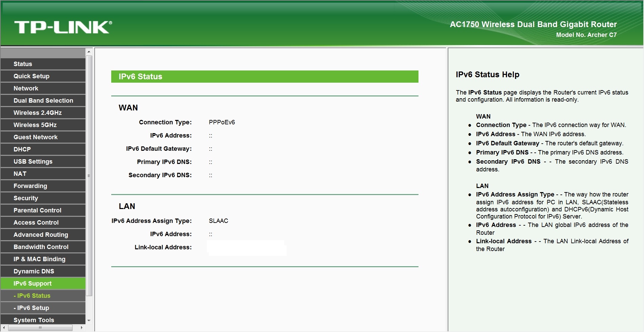Click the IPv6 Status heading bar
Screen dimensions: 644x332
click(265, 77)
